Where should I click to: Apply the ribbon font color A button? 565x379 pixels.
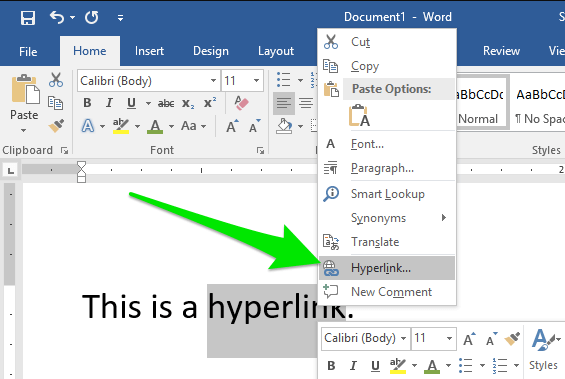pyautogui.click(x=155, y=126)
